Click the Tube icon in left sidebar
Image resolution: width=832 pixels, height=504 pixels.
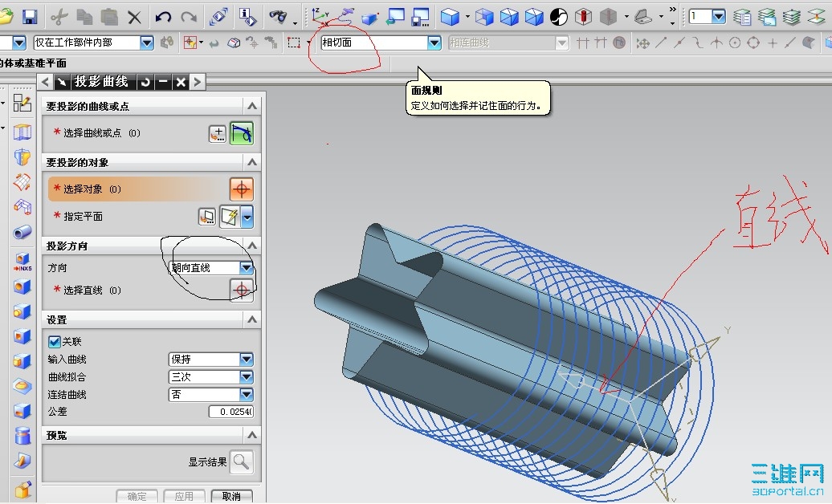pos(22,232)
